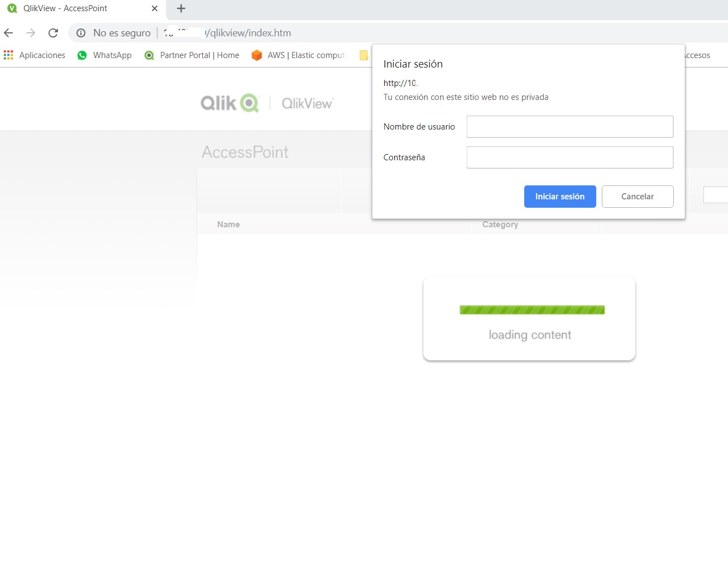Click the browser back arrow
728x588 pixels.
click(x=8, y=33)
